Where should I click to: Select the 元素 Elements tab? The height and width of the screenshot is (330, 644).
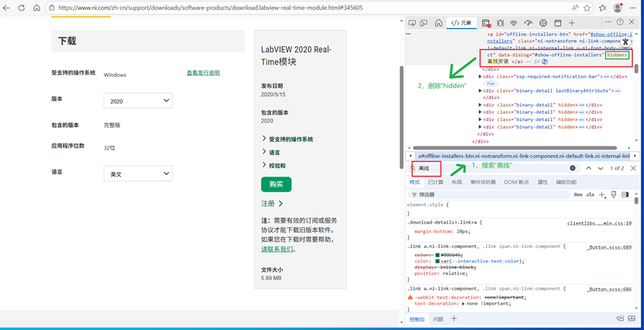pos(462,22)
